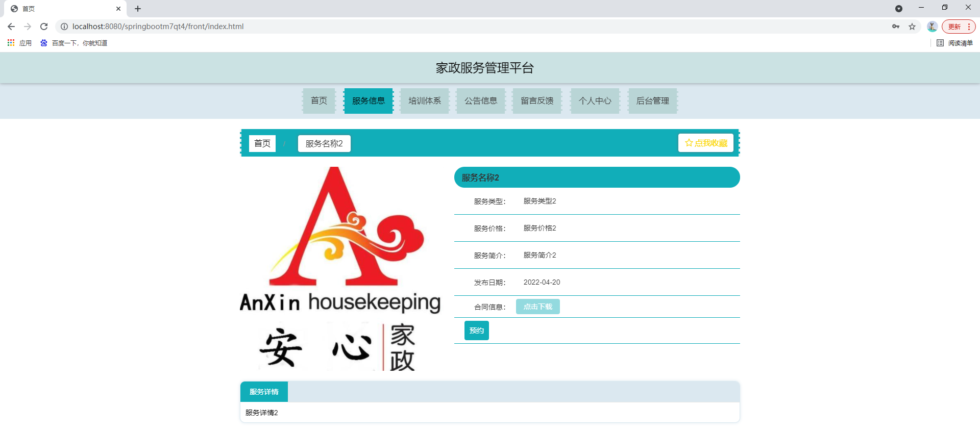Screen dimensions: 980x432
Task: View site information icon in address bar
Action: [64, 27]
